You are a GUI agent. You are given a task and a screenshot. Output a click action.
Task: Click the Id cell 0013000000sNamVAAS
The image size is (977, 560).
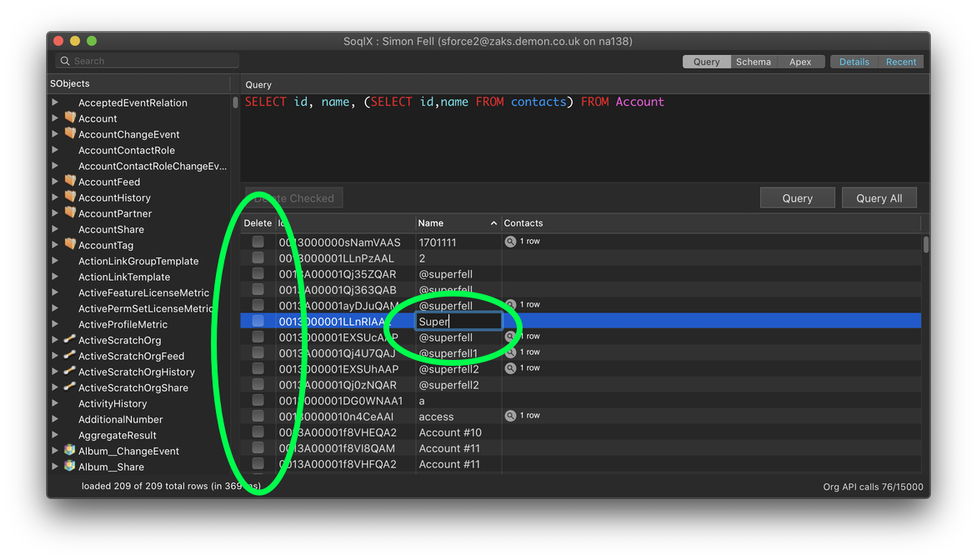(339, 242)
